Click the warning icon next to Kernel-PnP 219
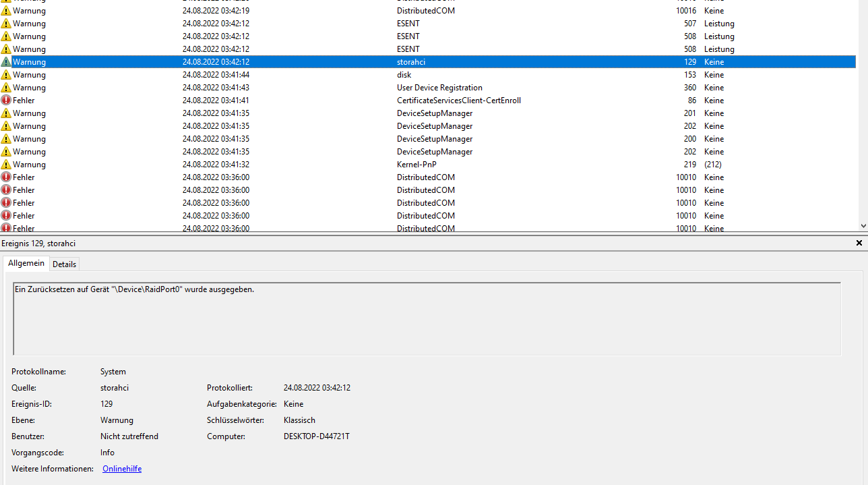The image size is (868, 485). click(7, 164)
